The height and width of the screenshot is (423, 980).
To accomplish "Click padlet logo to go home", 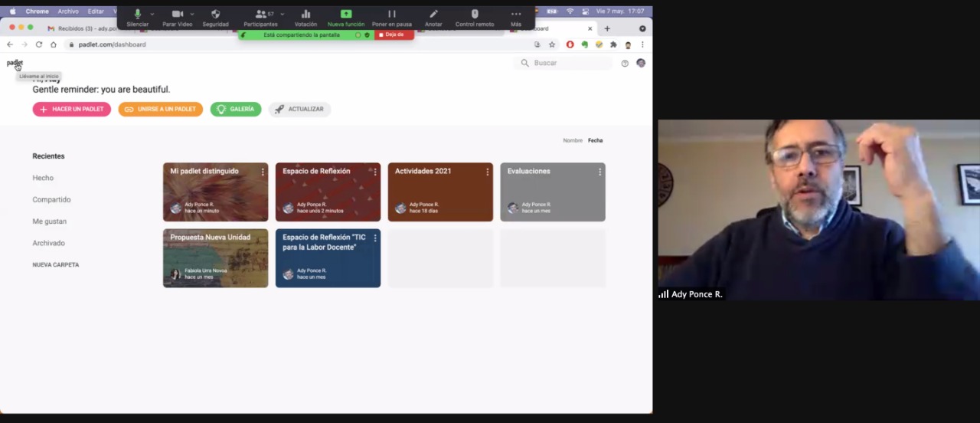I will pyautogui.click(x=15, y=63).
